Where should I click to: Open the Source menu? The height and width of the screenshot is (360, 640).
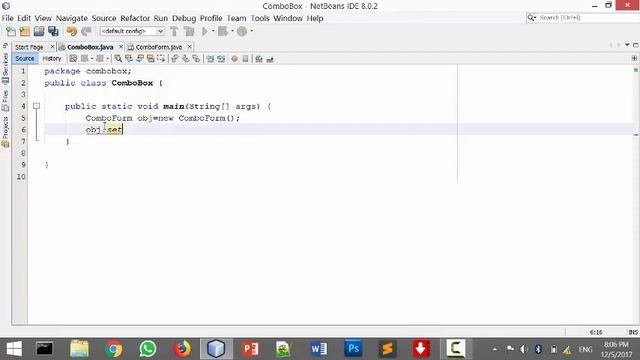pyautogui.click(x=104, y=18)
